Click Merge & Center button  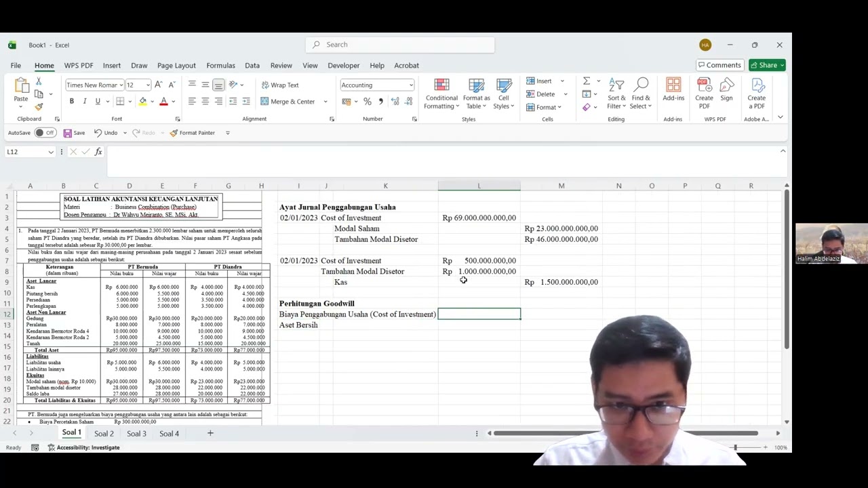click(x=288, y=102)
